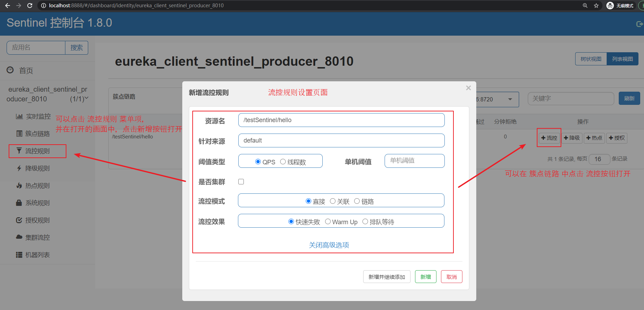Click the home dashboard icon beside 首页
Screen dimensions: 644x310
[x=10, y=70]
